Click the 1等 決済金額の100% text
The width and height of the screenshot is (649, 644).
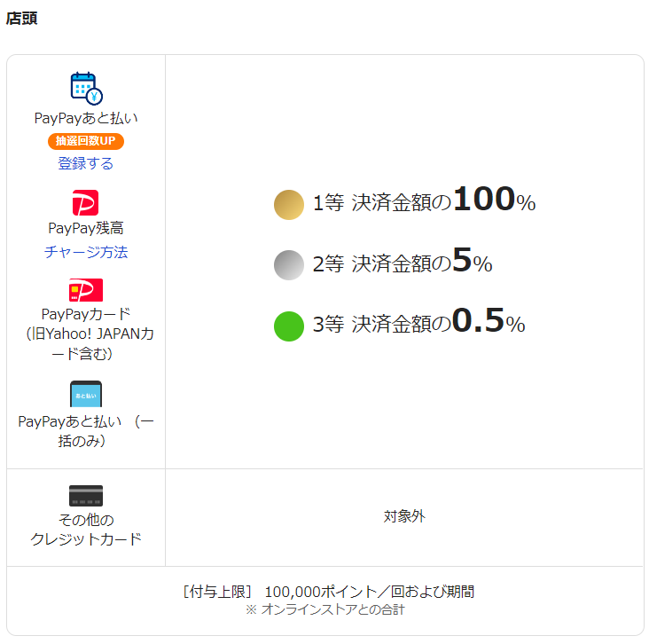[x=425, y=200]
